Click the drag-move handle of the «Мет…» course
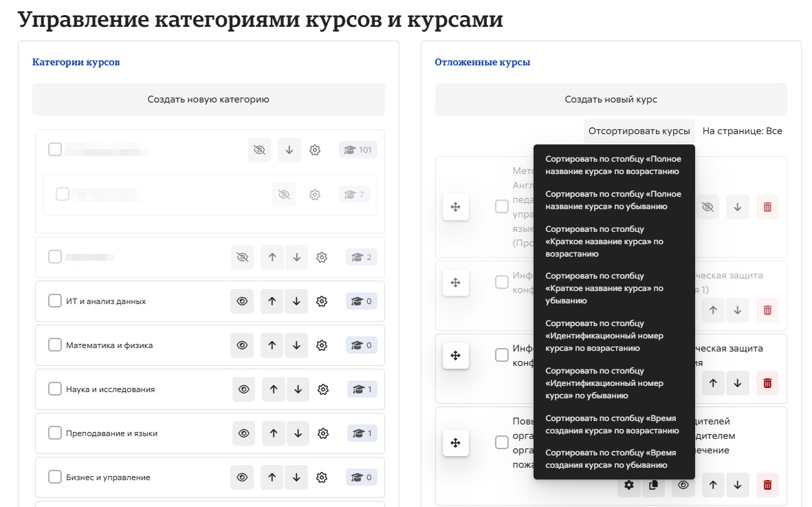Image resolution: width=812 pixels, height=507 pixels. 456,207
